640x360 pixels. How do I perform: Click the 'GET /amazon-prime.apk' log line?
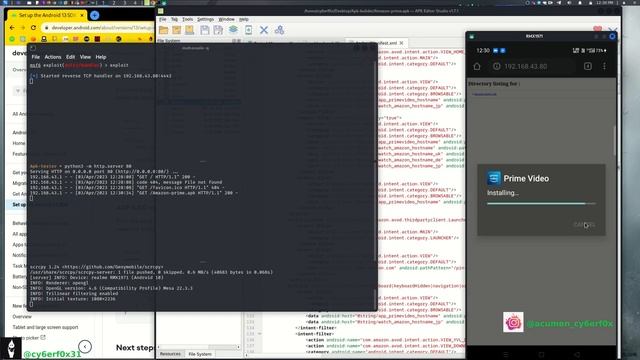(x=133, y=193)
